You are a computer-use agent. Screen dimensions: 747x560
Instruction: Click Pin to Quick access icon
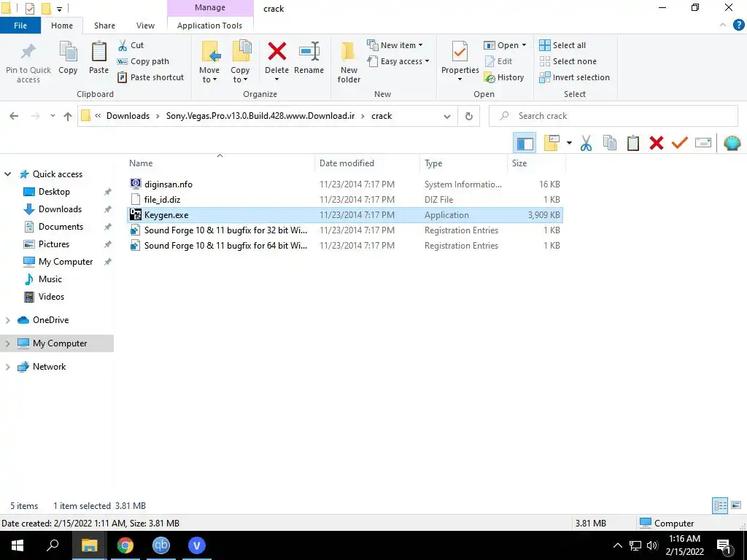pos(28,52)
